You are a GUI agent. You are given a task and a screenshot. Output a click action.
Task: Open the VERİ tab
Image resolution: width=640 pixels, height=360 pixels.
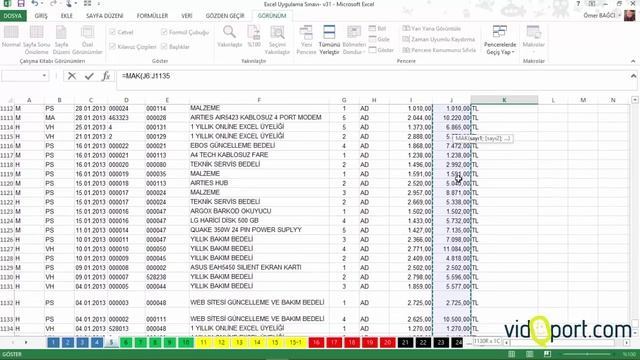tap(187, 16)
